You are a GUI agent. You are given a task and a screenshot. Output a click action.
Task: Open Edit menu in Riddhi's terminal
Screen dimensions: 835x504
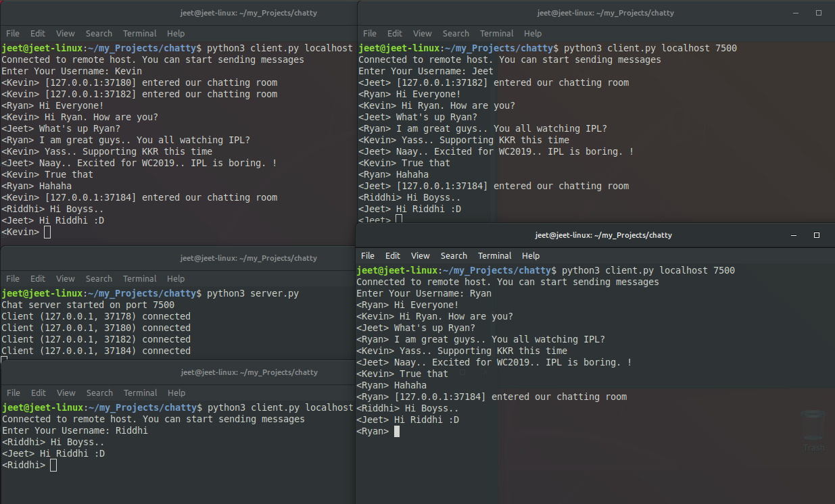coord(39,393)
